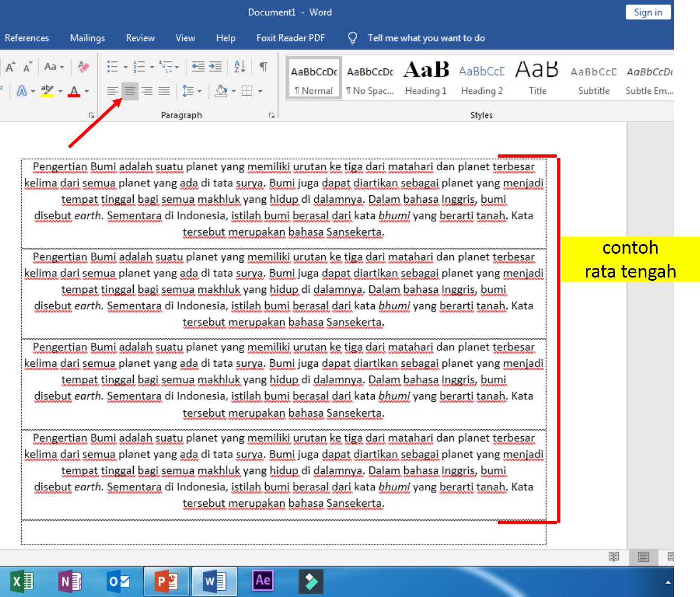Toggle show paragraph marks (pilcrow)

click(x=263, y=67)
